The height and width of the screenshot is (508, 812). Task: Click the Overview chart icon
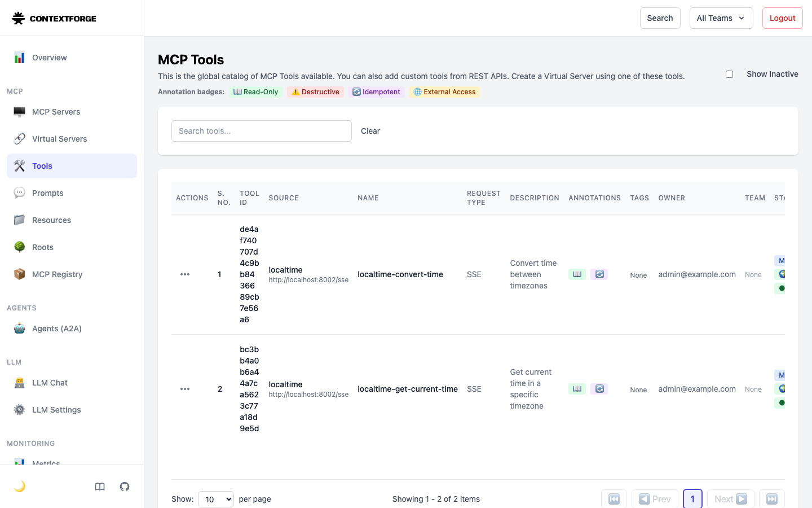coord(20,58)
